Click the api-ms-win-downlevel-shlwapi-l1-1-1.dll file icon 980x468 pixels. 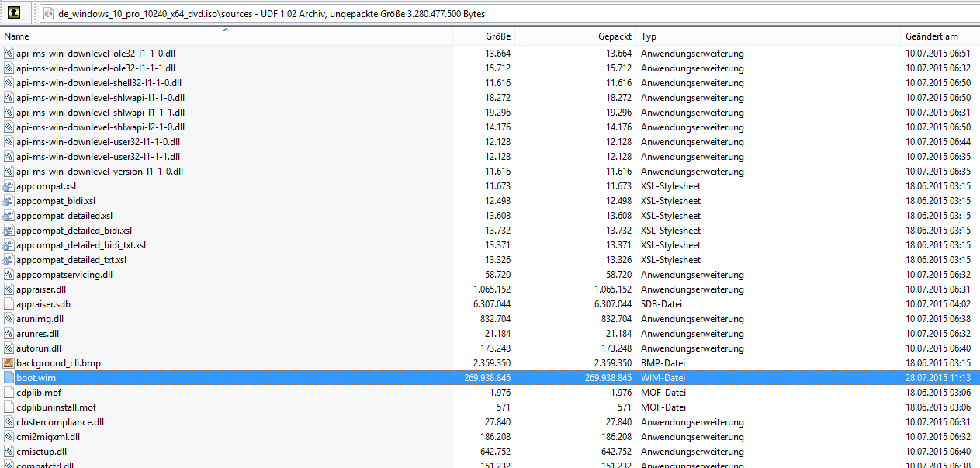tap(9, 113)
